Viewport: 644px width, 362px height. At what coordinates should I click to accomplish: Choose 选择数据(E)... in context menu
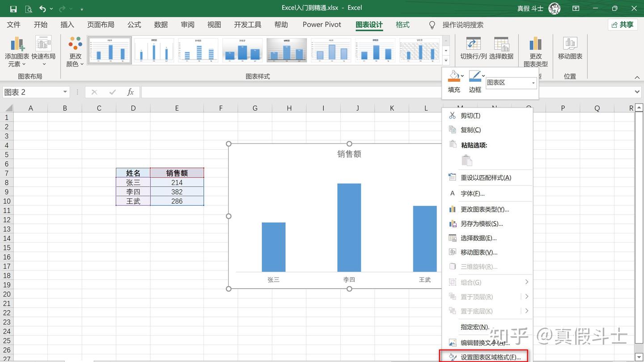487,238
